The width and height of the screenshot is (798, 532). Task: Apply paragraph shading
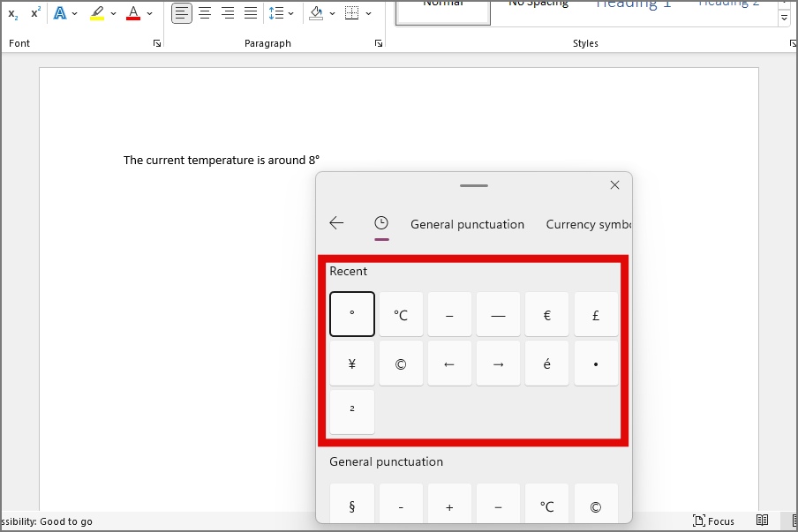tap(316, 13)
